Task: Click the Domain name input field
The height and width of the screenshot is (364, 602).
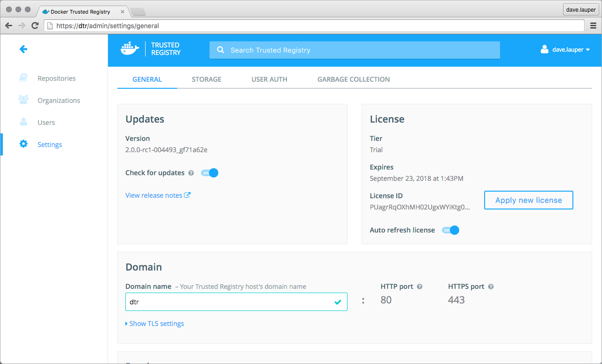Action: click(x=230, y=302)
